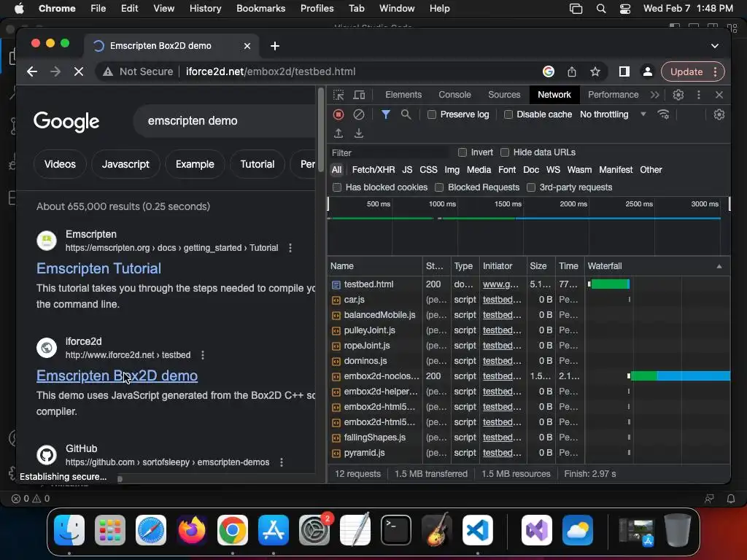Click the Tutorial search chip

(258, 164)
